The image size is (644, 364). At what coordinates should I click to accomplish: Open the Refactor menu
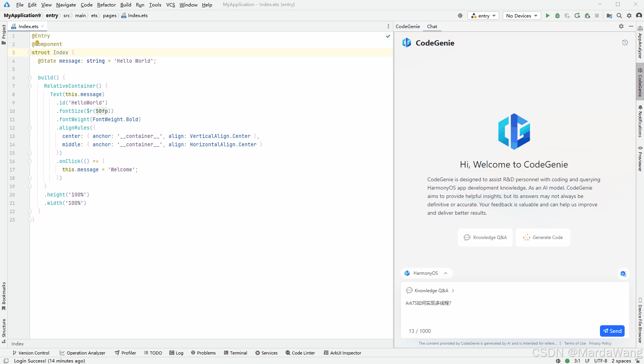(106, 5)
